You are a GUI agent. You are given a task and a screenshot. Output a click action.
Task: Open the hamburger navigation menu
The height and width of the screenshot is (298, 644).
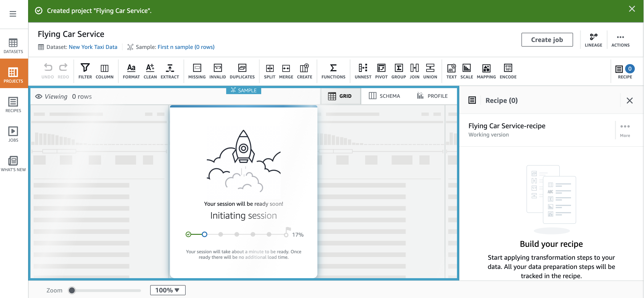coord(13,14)
